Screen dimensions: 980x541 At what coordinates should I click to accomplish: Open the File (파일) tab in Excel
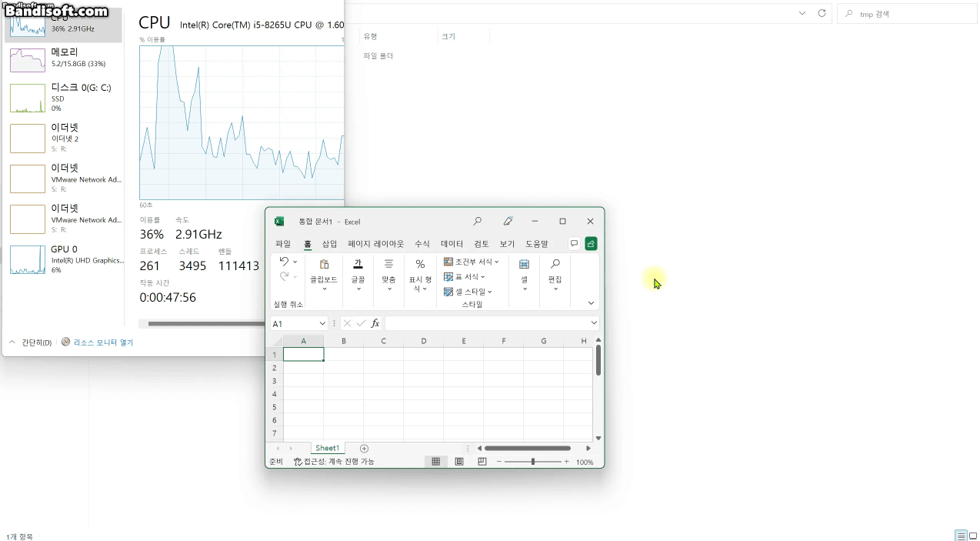(x=283, y=244)
